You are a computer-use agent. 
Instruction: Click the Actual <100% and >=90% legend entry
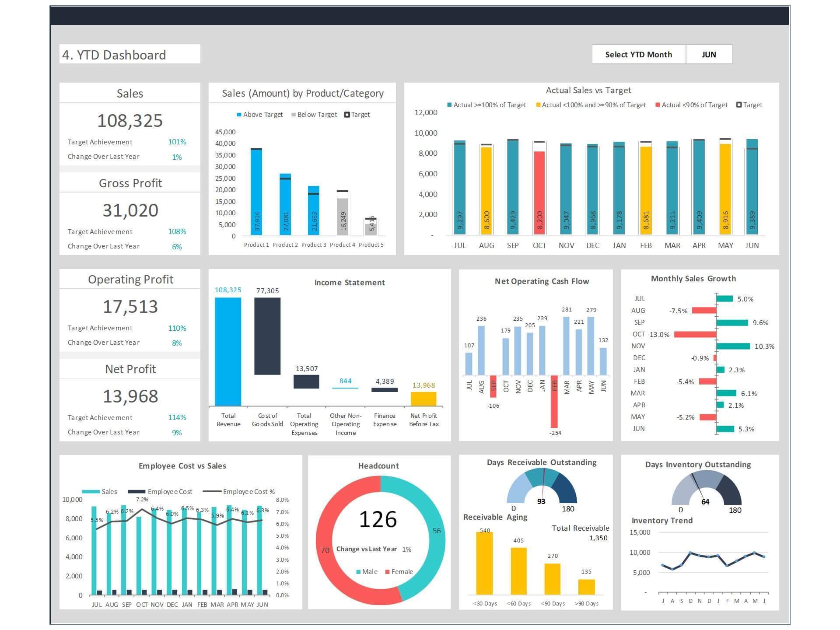[x=591, y=105]
